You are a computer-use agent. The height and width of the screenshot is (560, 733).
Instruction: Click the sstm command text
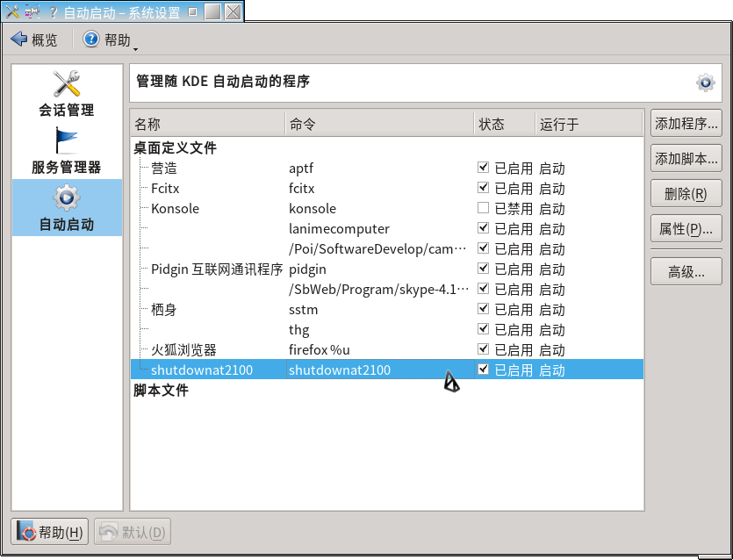[x=304, y=310]
